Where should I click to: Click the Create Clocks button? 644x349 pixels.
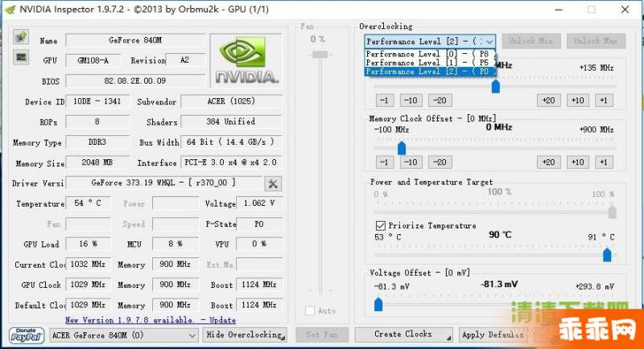pos(403,335)
